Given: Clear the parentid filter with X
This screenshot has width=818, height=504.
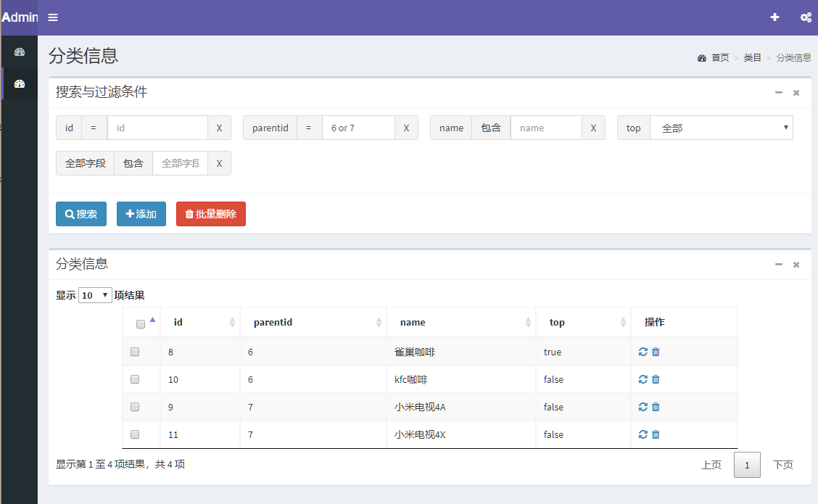Looking at the screenshot, I should click(406, 128).
